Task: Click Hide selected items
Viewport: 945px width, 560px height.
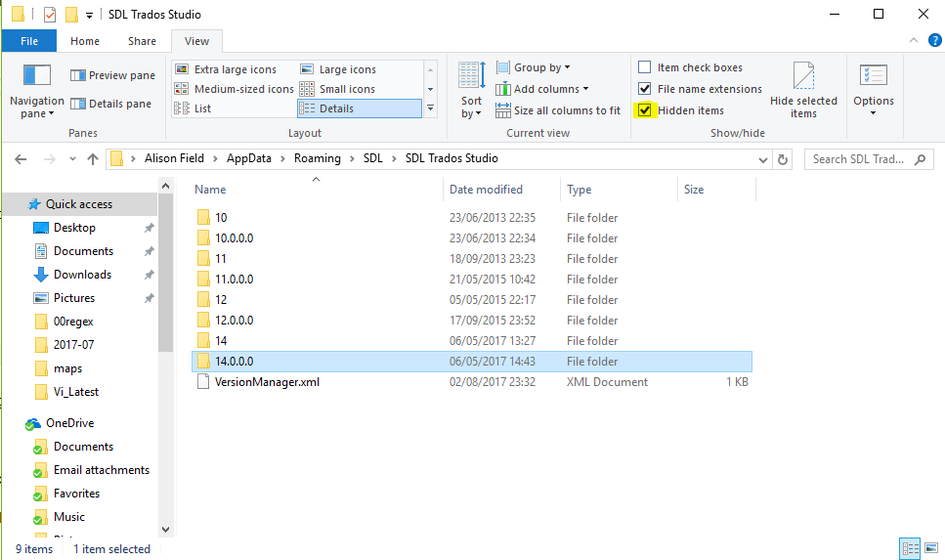Action: (x=803, y=91)
